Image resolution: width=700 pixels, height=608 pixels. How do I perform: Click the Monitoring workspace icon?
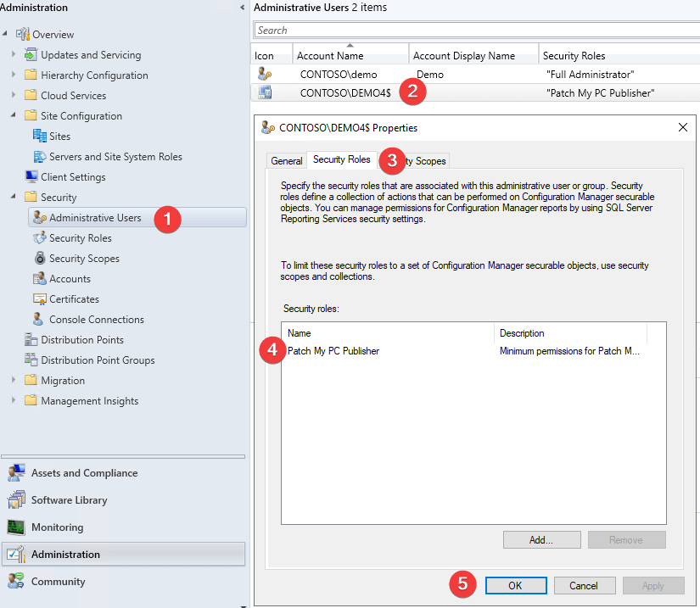click(x=16, y=527)
